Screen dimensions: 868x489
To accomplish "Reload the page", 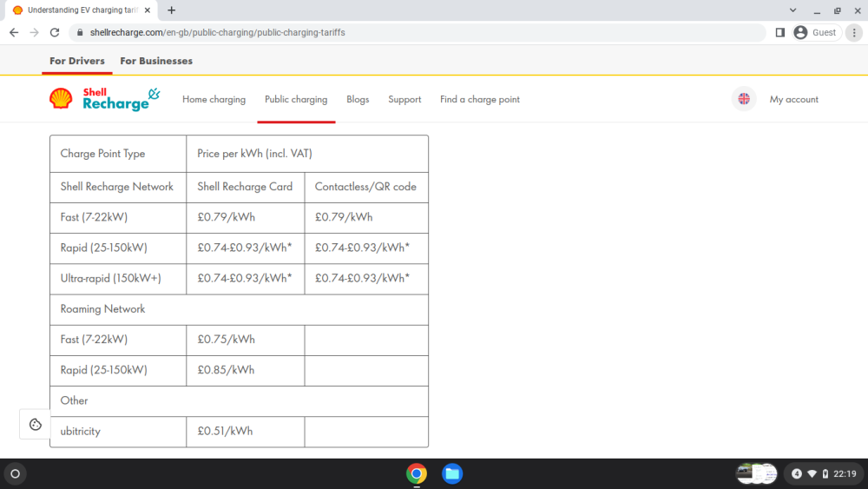I will [54, 33].
